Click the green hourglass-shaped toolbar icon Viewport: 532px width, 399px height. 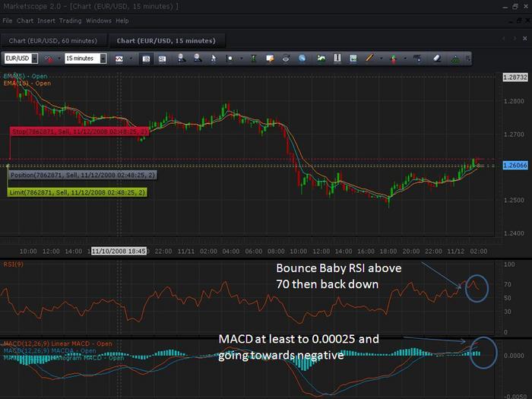tap(253, 59)
